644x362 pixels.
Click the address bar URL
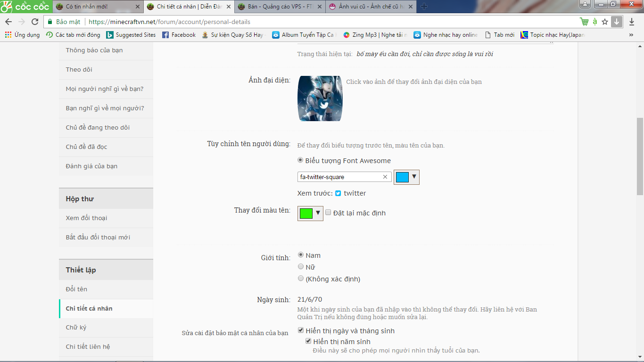[x=170, y=22]
